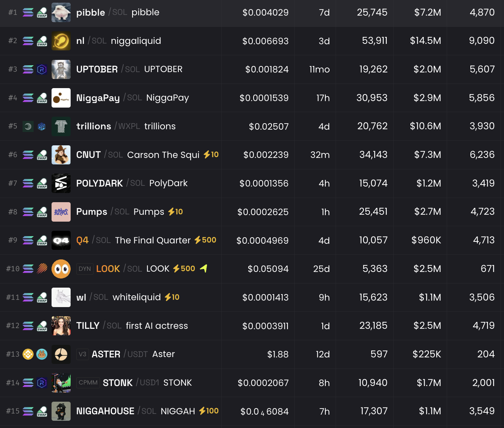Click the 100 boost badge on NIGGAHOUSE row
Image resolution: width=504 pixels, height=428 pixels.
click(209, 411)
